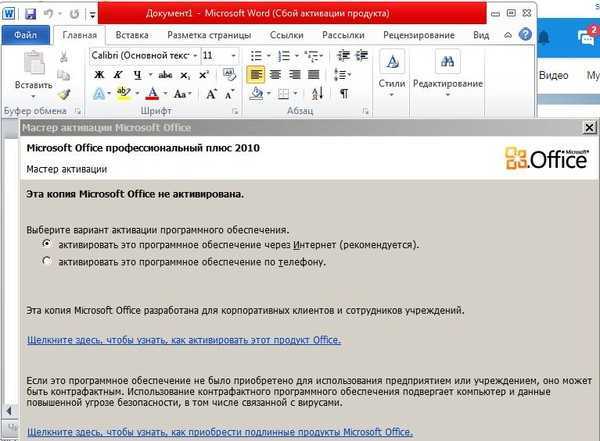Select activate via Интернет radio option
Screen dimensions: 600x441
click(x=47, y=243)
